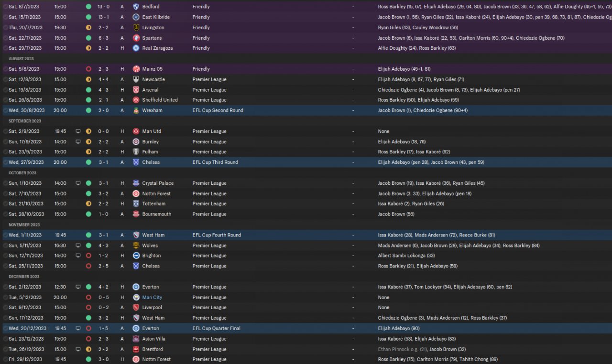The width and height of the screenshot is (612, 364).
Task: Open the Tottenham badge icon
Action: pos(136,204)
